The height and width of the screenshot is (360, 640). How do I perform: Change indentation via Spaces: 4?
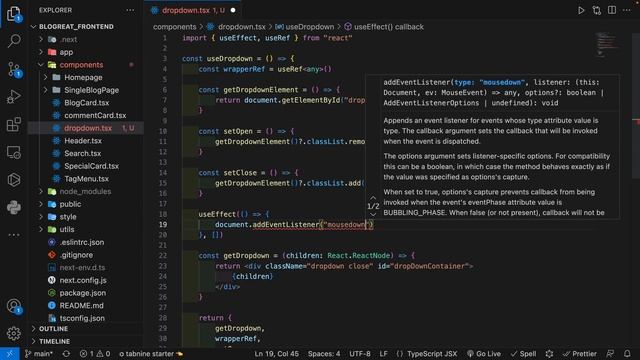click(x=324, y=354)
